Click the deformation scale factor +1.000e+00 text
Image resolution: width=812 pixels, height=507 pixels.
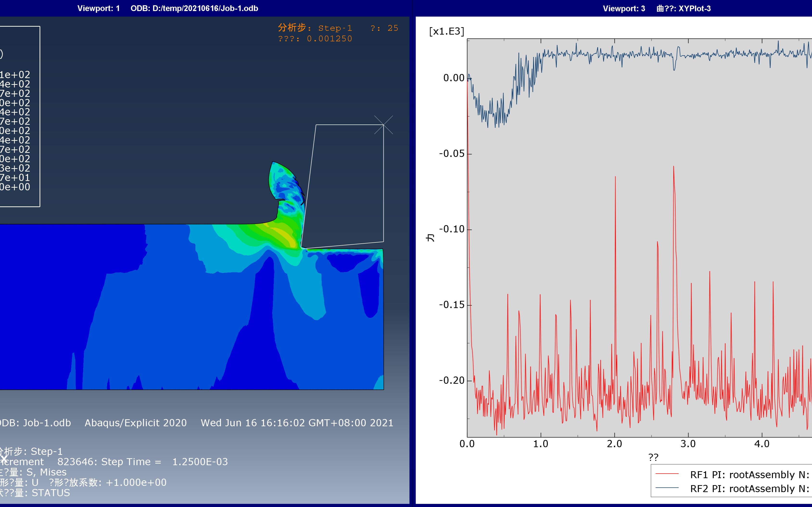tap(136, 482)
